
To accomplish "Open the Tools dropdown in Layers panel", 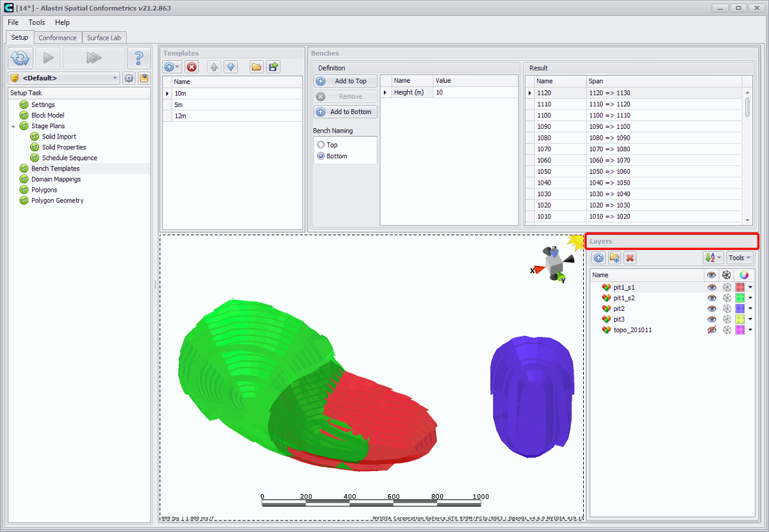I will coord(740,258).
